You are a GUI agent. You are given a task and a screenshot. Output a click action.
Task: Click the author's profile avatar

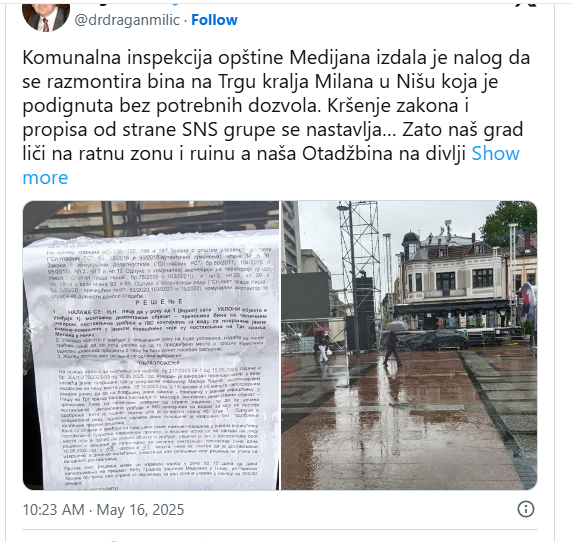pyautogui.click(x=46, y=16)
